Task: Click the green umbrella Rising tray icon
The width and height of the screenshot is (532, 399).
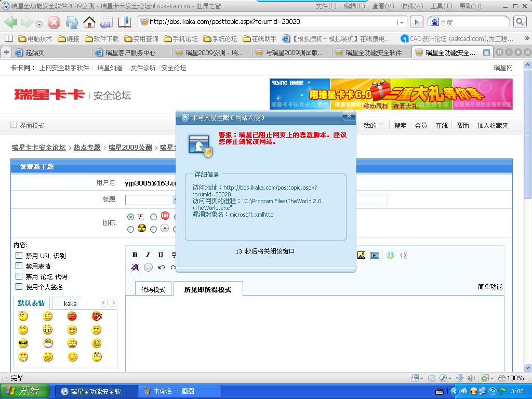Action: point(502,391)
